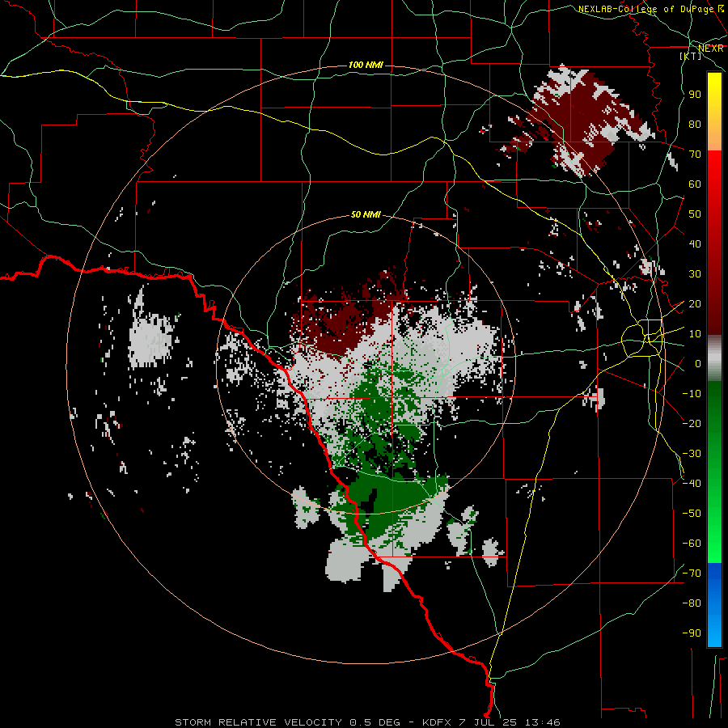Pick the bright green segment near the -60 tick

pos(714,544)
